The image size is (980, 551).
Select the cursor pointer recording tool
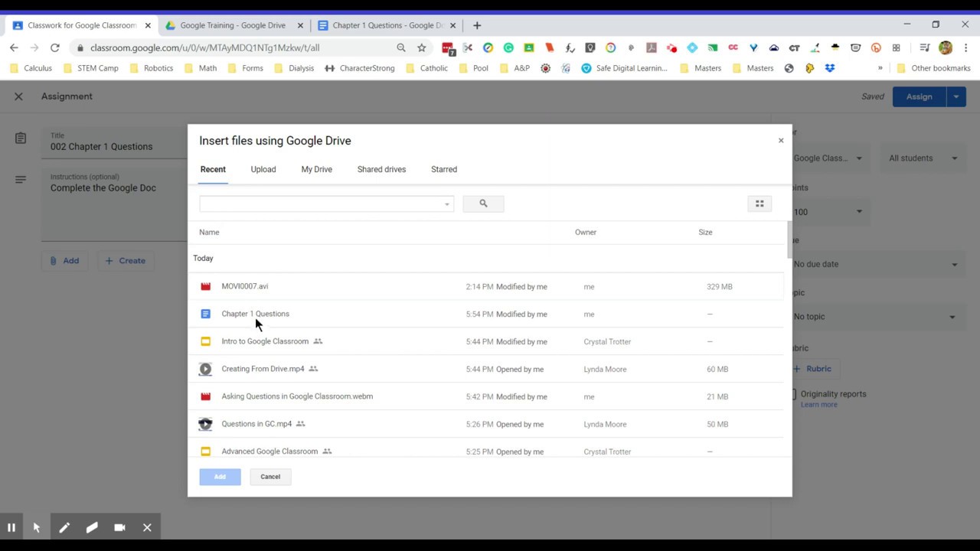coord(37,527)
